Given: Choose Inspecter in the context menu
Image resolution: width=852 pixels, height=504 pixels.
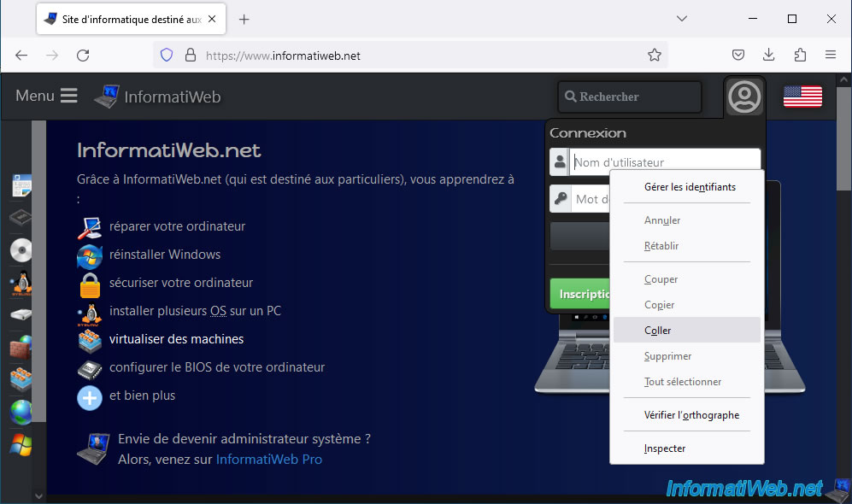Looking at the screenshot, I should [x=687, y=448].
